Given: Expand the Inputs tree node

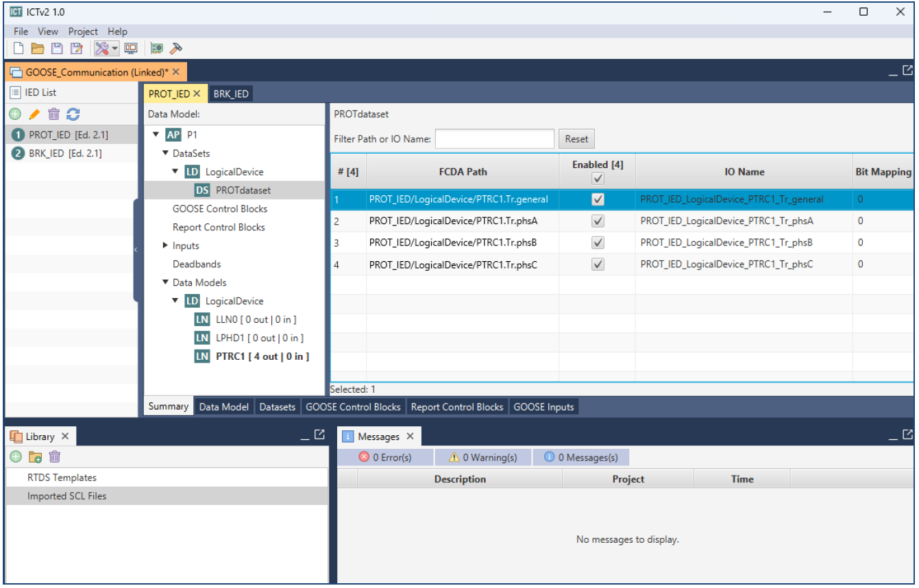Looking at the screenshot, I should click(x=166, y=245).
